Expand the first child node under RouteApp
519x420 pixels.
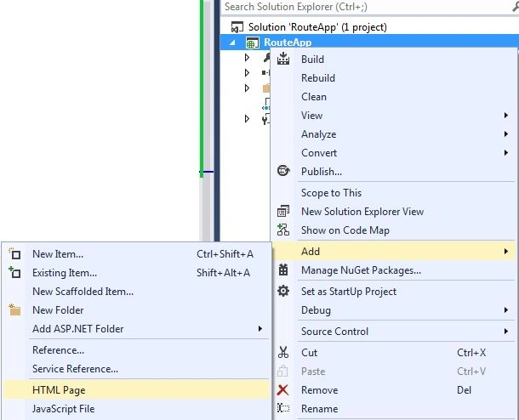tap(247, 58)
